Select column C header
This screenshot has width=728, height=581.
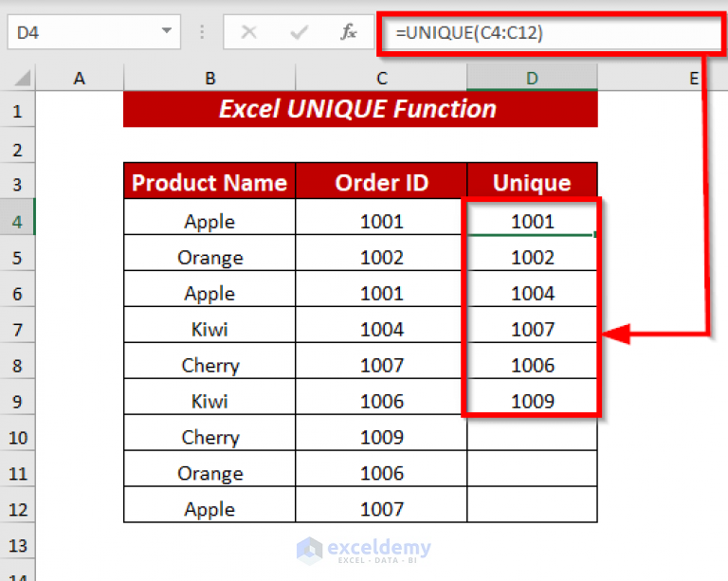[381, 78]
